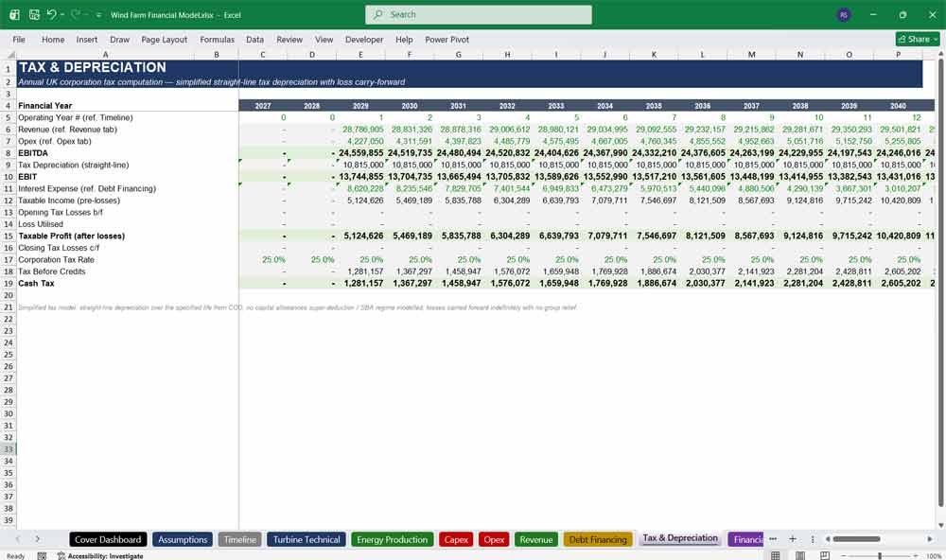
Task: Open the View ribbon tab
Action: pos(324,39)
